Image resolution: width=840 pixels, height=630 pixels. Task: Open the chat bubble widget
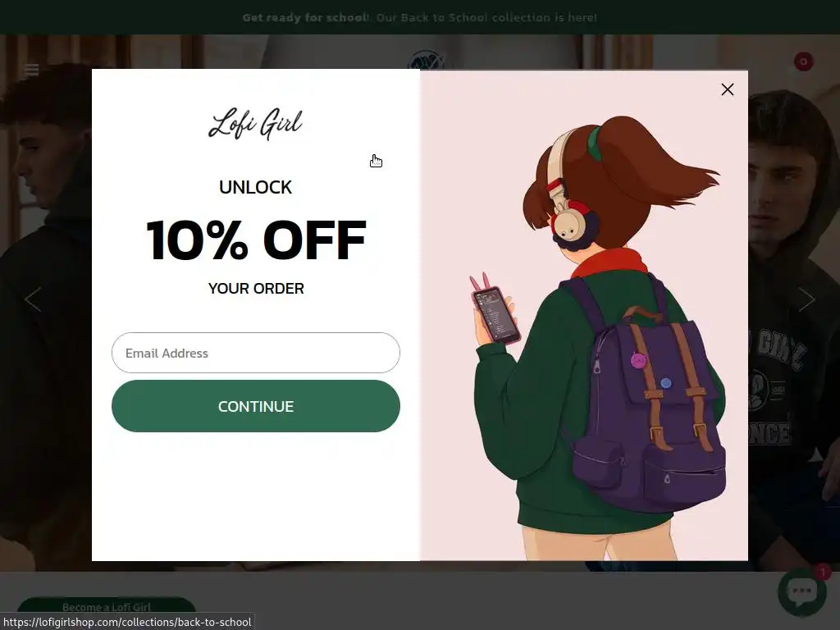[x=802, y=592]
